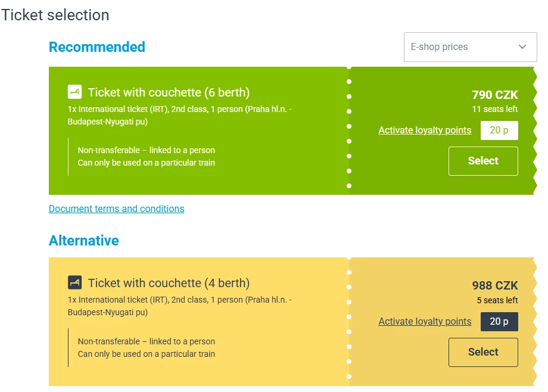Click the 988 CZK price label
The height and width of the screenshot is (392, 548).
click(494, 285)
